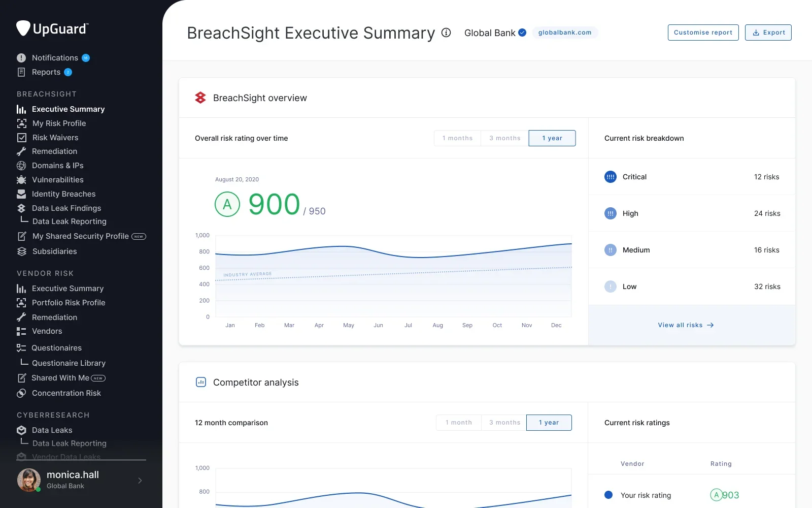Click the info icon beside report title
Viewport: 812px width, 508px height.
446,33
